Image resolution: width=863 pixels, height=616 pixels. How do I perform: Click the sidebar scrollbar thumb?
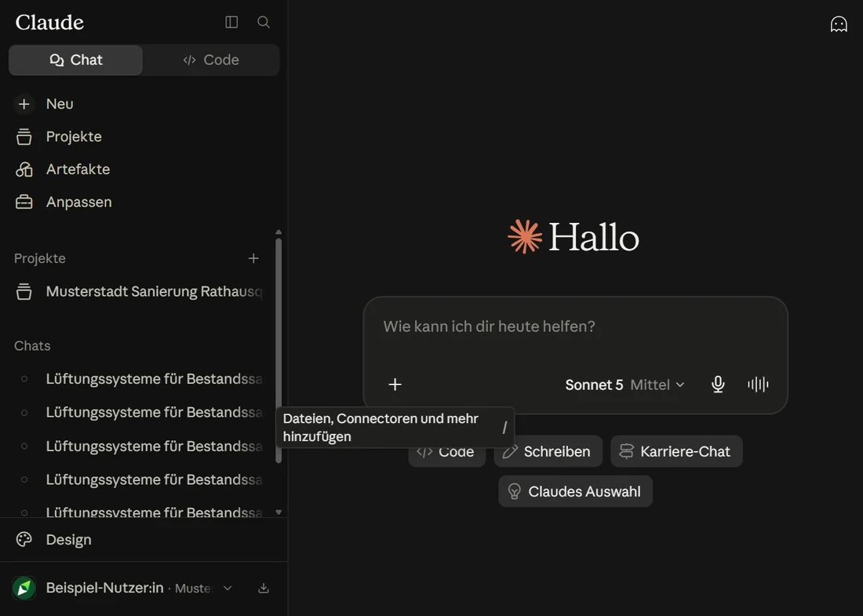[279, 350]
